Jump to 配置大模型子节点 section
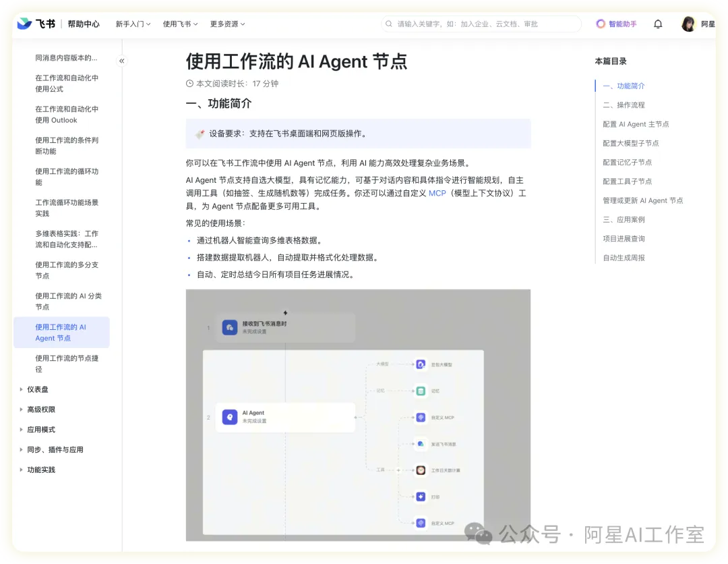728x564 pixels. (x=630, y=143)
